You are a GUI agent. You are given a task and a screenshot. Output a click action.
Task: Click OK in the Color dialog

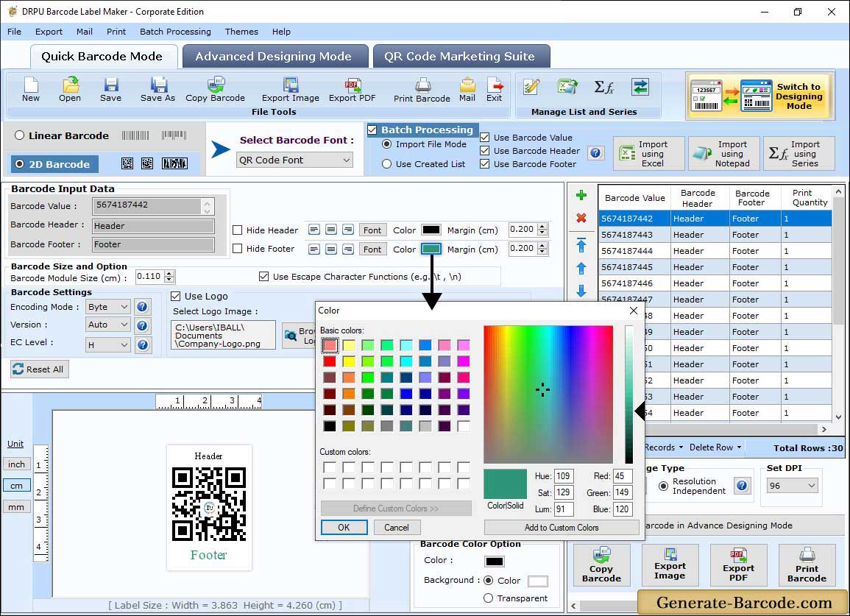coord(344,527)
